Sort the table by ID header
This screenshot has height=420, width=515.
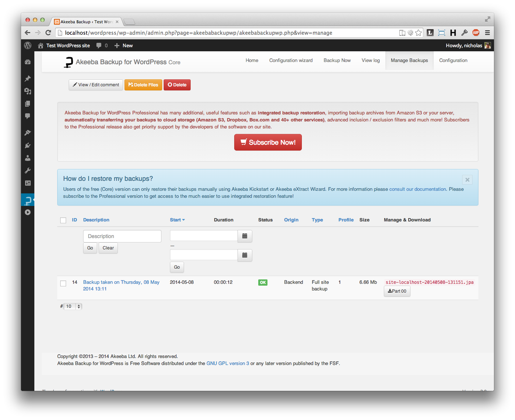(x=75, y=220)
